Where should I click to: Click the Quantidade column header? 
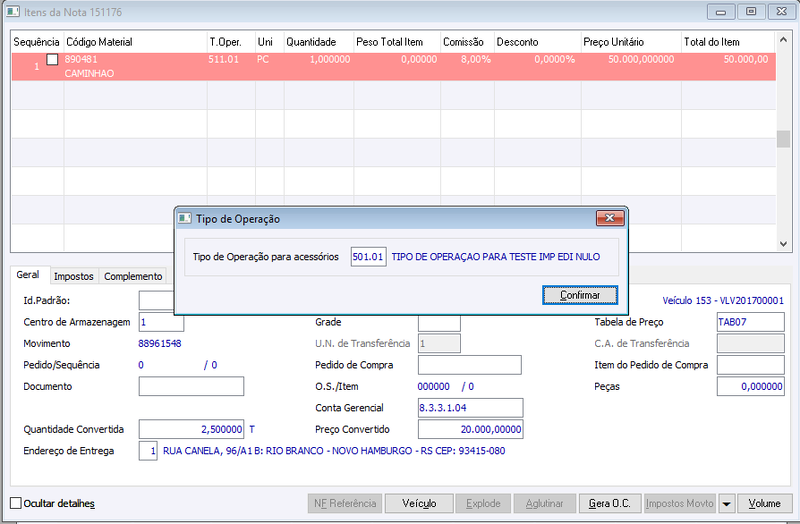click(318, 42)
